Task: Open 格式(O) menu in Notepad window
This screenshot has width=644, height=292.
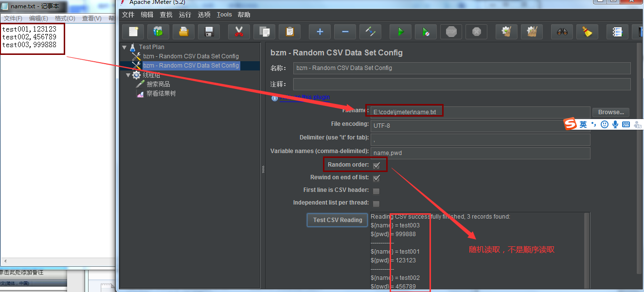Action: (65, 18)
